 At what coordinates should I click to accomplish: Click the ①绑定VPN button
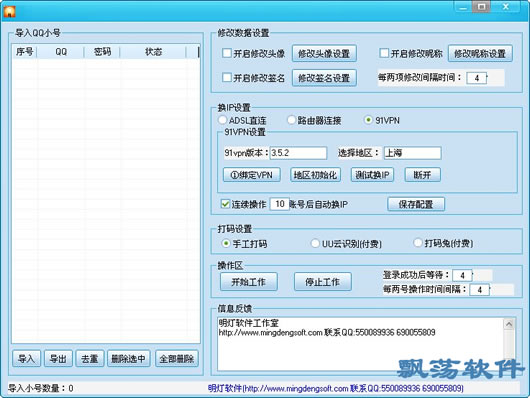(x=251, y=175)
